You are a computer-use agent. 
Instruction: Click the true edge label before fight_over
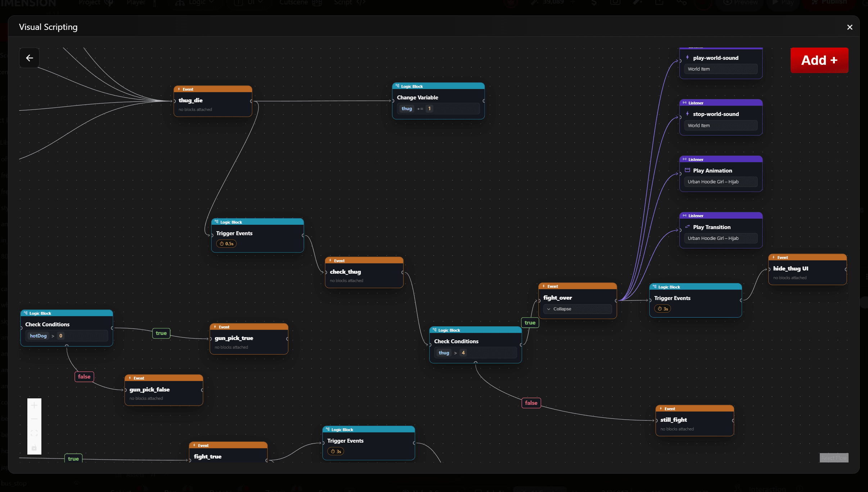coord(530,323)
